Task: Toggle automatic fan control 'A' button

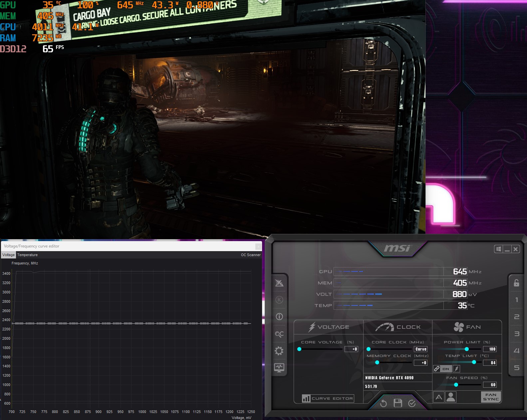Action: coord(439,397)
